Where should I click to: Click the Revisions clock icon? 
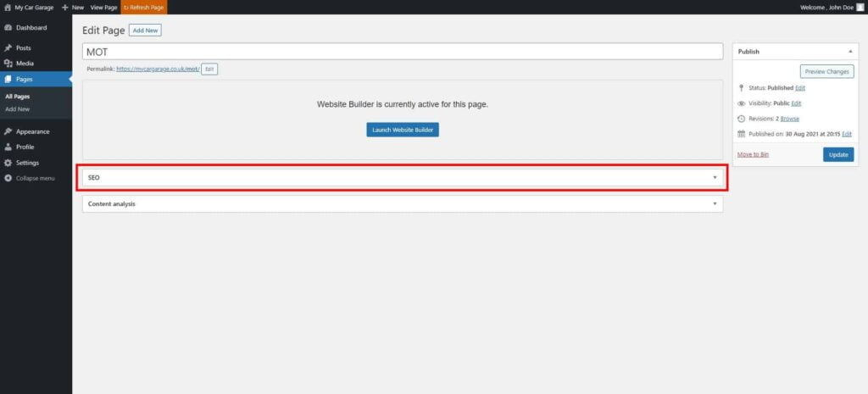click(x=741, y=119)
